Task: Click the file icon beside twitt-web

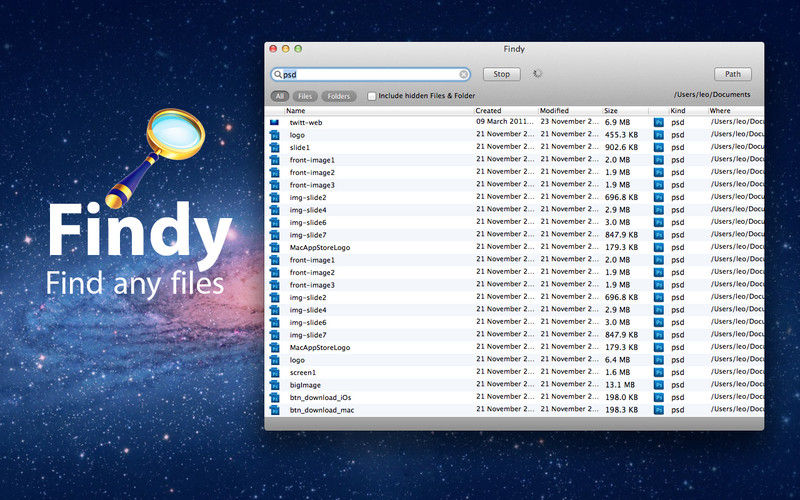Action: [274, 122]
